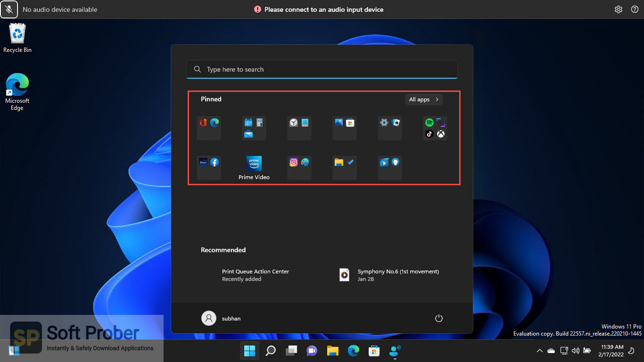The height and width of the screenshot is (362, 644).
Task: Select the Microsoft Edge desktop shortcut
Action: (17, 92)
